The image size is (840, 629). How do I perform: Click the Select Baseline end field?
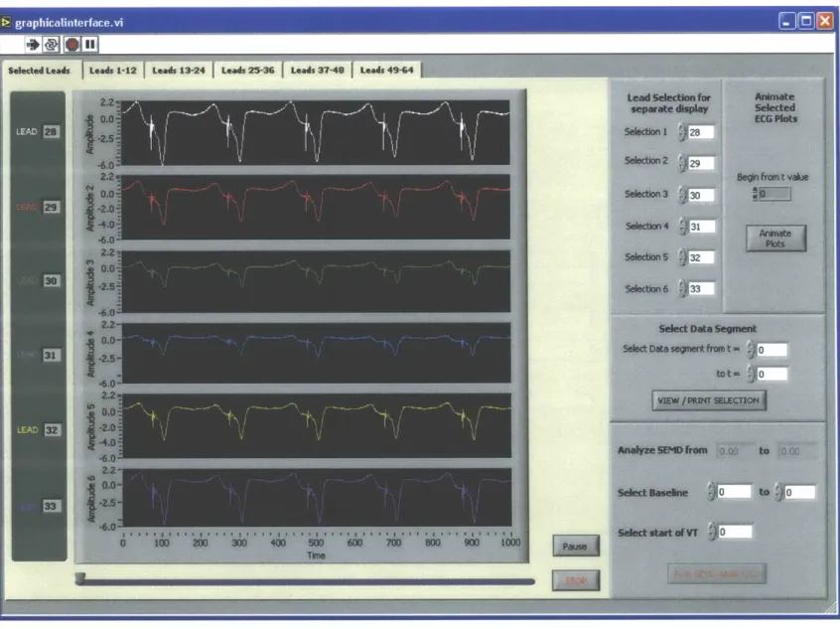pyautogui.click(x=800, y=492)
